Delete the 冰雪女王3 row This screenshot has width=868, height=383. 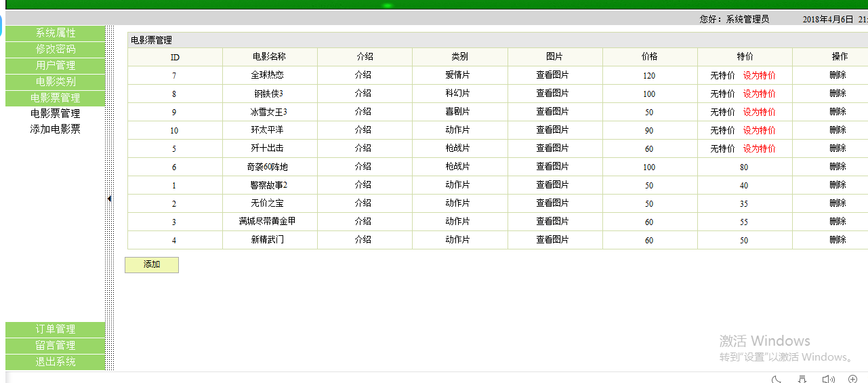click(x=838, y=112)
